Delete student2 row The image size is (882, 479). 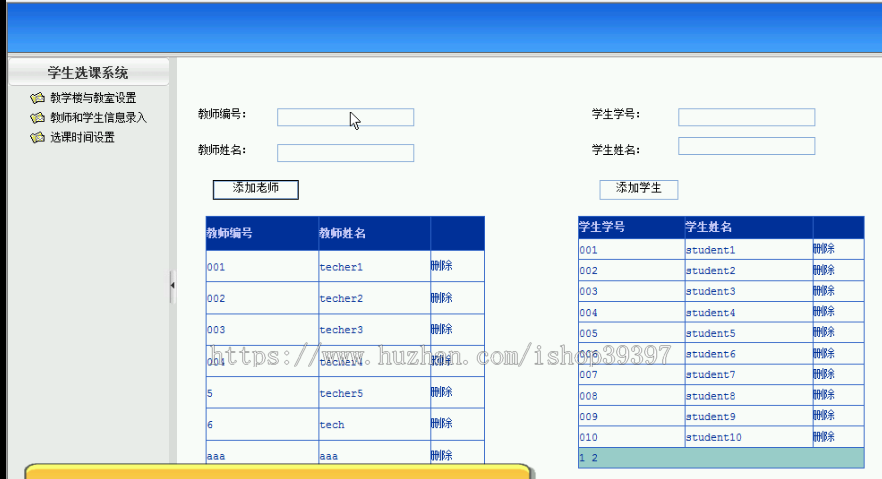tap(824, 270)
